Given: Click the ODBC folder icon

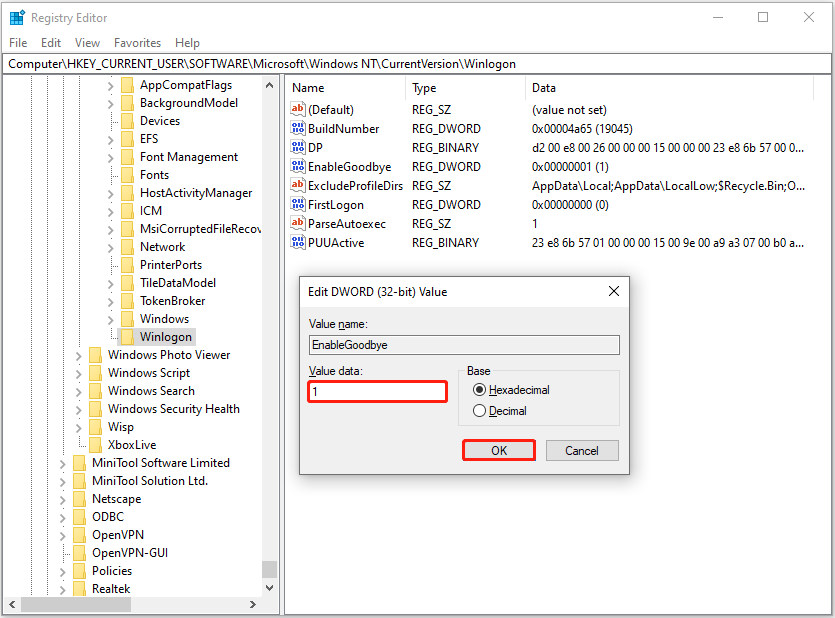Looking at the screenshot, I should click(79, 517).
